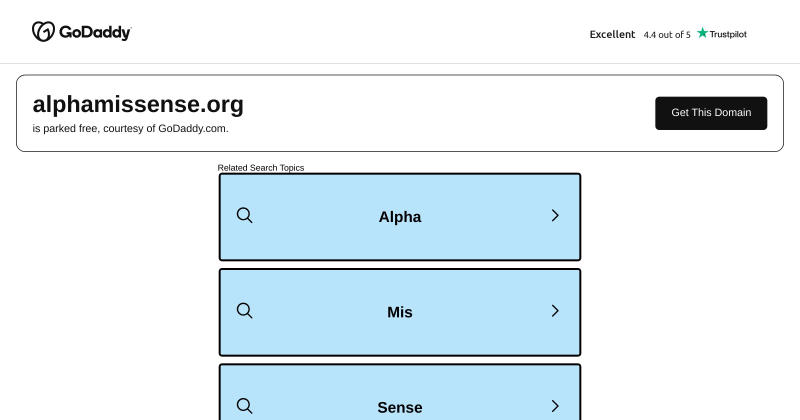Click the GoDaddy wordmark text
This screenshot has height=420, width=800.
[95, 33]
